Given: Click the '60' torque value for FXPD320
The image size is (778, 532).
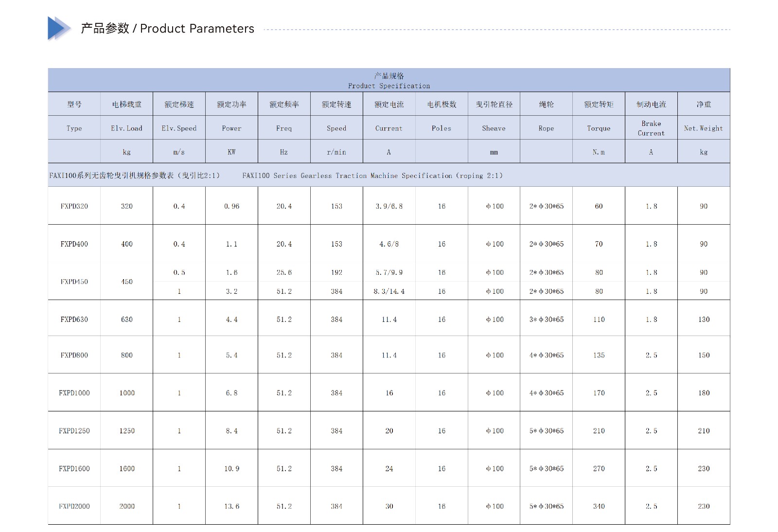Looking at the screenshot, I should [599, 206].
